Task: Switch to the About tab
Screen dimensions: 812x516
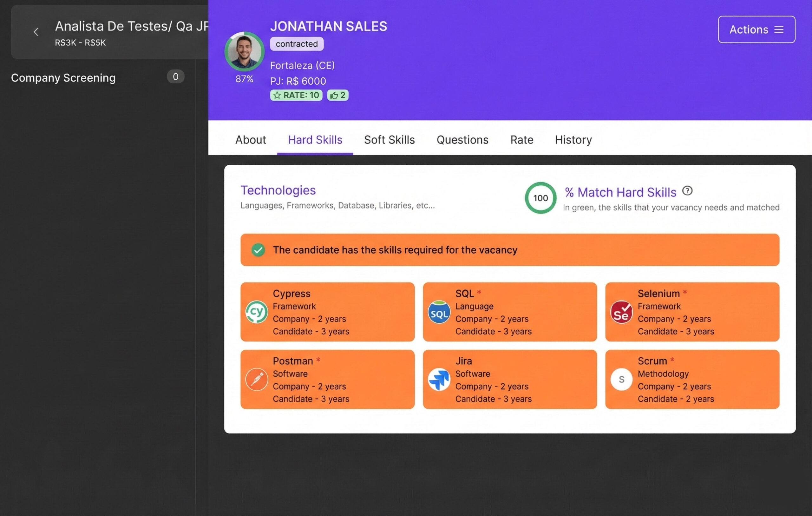Action: (x=251, y=140)
